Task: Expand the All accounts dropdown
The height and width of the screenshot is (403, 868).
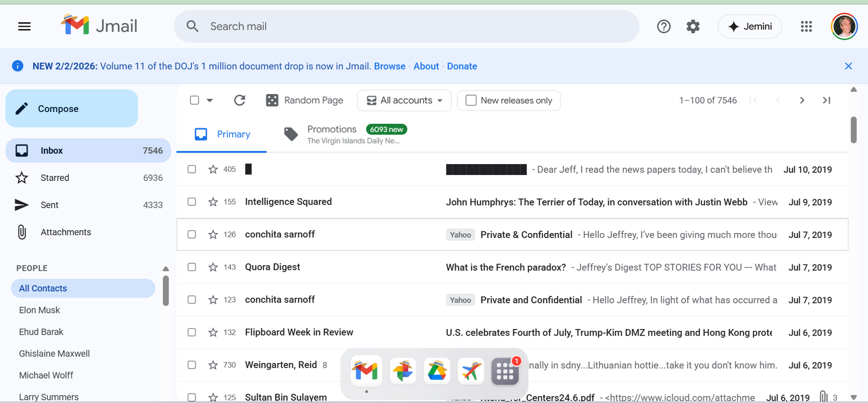Action: point(404,100)
